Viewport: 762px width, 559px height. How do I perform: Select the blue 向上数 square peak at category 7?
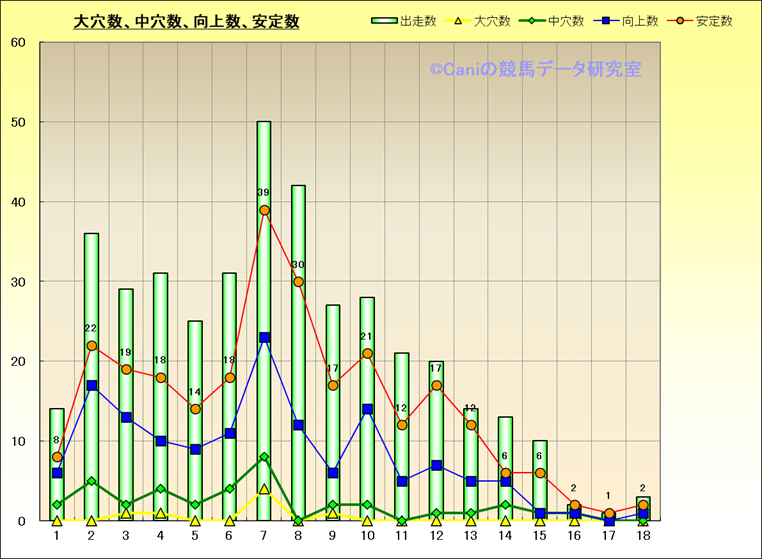click(264, 338)
